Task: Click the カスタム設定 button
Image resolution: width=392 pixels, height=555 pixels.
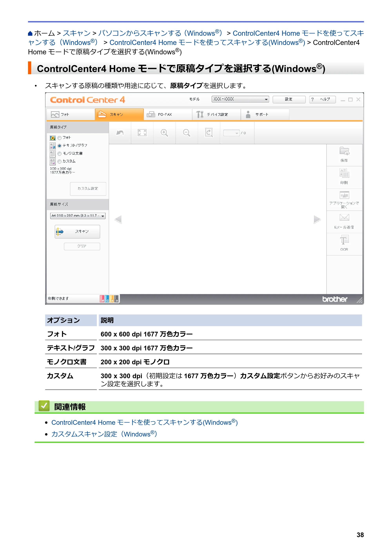Action: 88,189
